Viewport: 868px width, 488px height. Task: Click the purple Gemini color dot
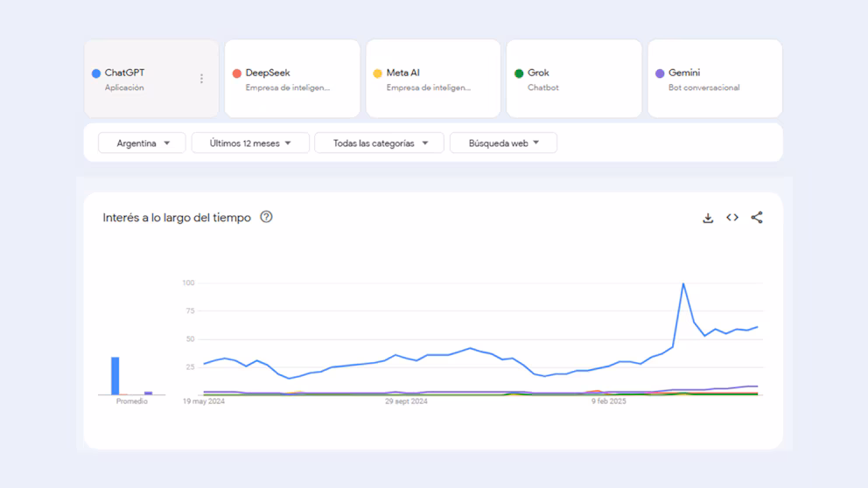coord(660,73)
